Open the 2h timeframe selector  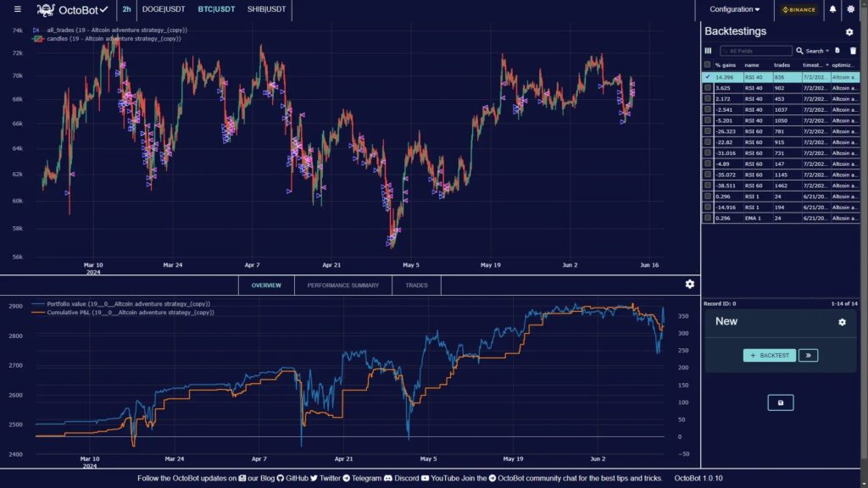pyautogui.click(x=126, y=9)
